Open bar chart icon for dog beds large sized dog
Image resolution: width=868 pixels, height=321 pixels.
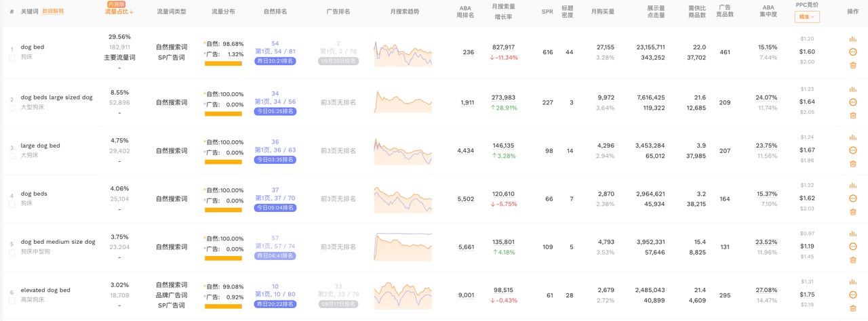pos(852,89)
